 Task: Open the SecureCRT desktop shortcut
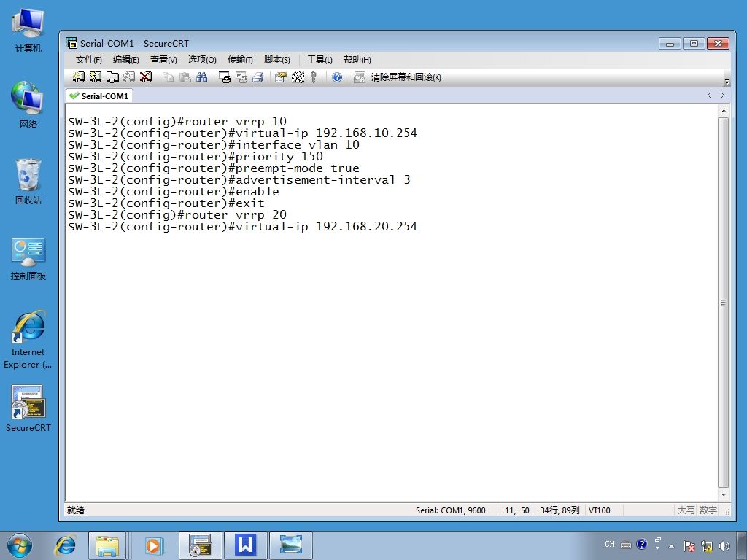pyautogui.click(x=28, y=408)
